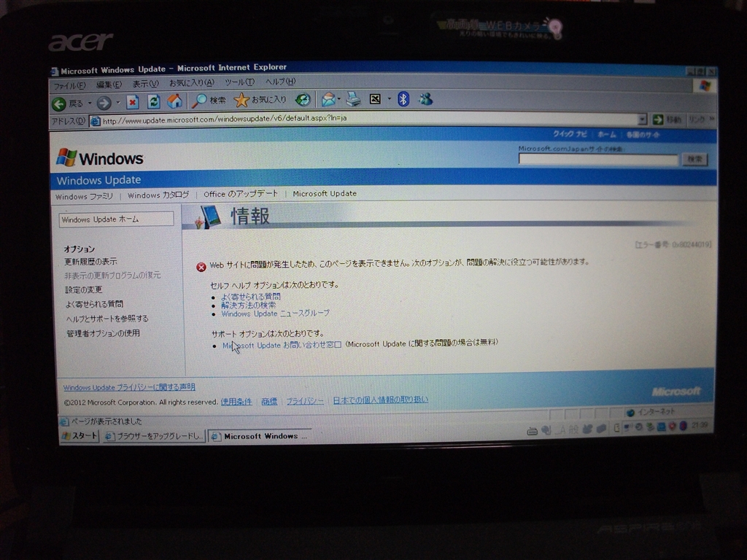This screenshot has width=747, height=560.
Task: Click the クイック ナビ header link
Action: [570, 134]
